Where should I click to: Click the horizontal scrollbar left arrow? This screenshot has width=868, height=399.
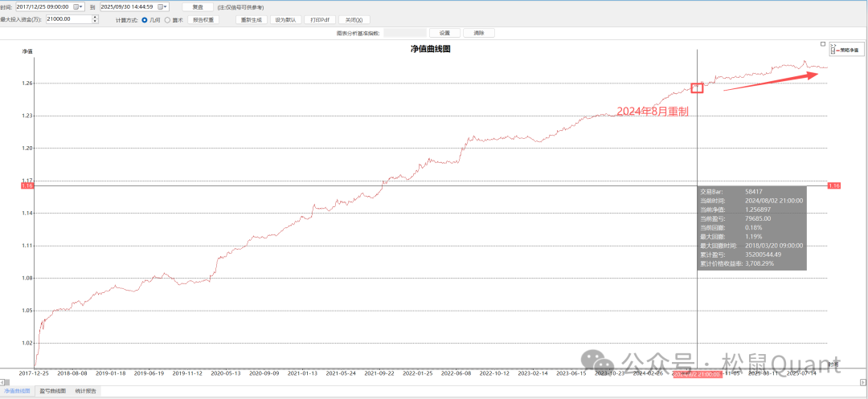click(3, 385)
